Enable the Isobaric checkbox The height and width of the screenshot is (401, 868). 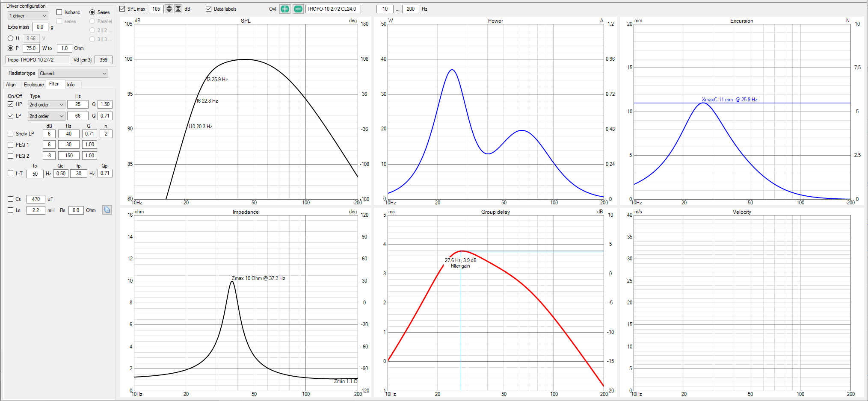click(59, 12)
